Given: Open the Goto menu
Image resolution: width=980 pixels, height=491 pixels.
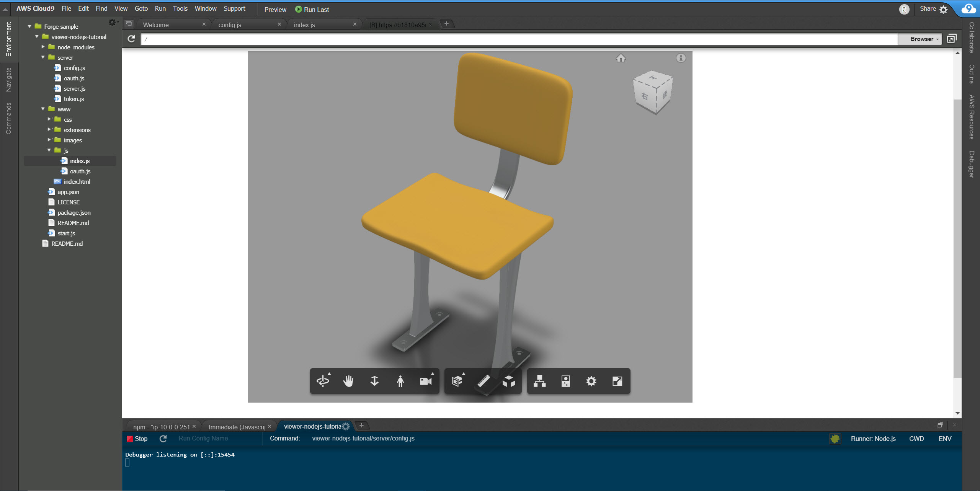Looking at the screenshot, I should click(141, 8).
